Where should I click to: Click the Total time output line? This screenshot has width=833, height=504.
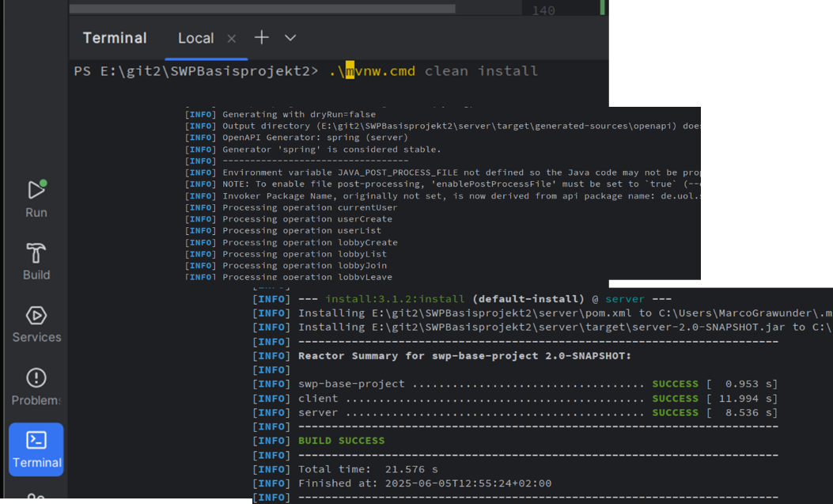(368, 469)
